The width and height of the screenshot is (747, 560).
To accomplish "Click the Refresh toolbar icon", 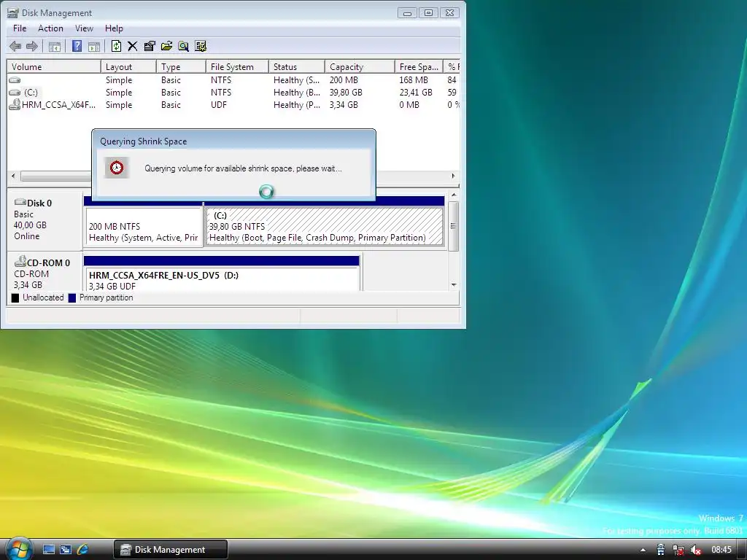I will click(116, 46).
